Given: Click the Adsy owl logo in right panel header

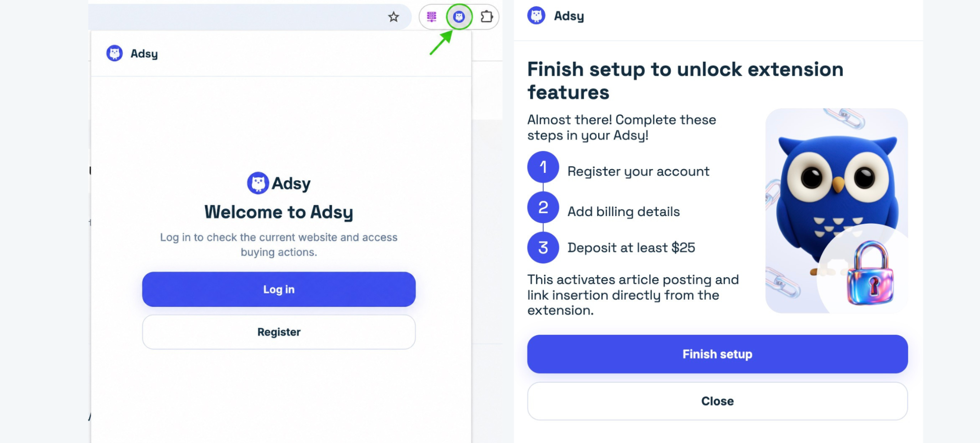Looking at the screenshot, I should pyautogui.click(x=536, y=16).
